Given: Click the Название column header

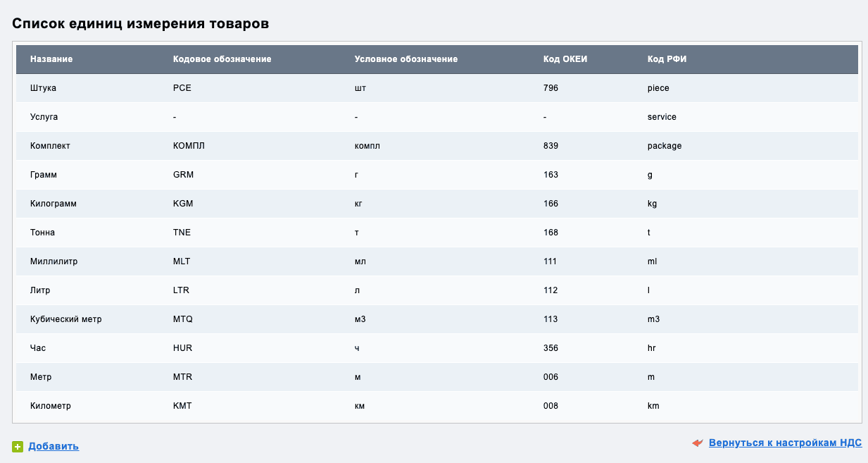Looking at the screenshot, I should coord(51,59).
